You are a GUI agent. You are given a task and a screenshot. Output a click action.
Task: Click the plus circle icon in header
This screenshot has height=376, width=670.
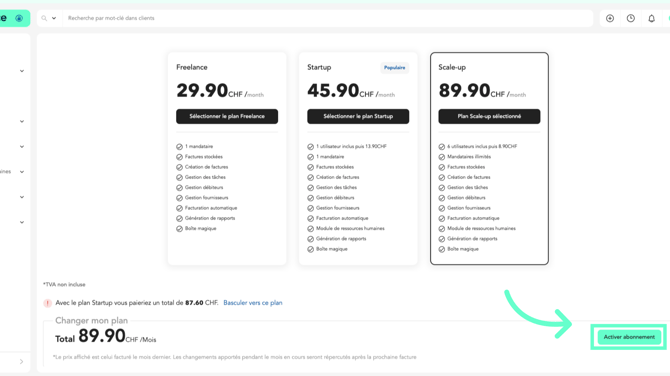[610, 18]
